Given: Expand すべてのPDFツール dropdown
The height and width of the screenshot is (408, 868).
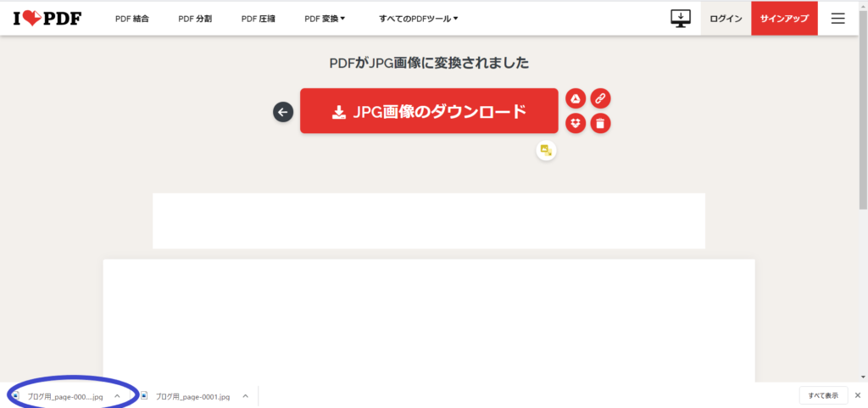Looking at the screenshot, I should [x=419, y=19].
